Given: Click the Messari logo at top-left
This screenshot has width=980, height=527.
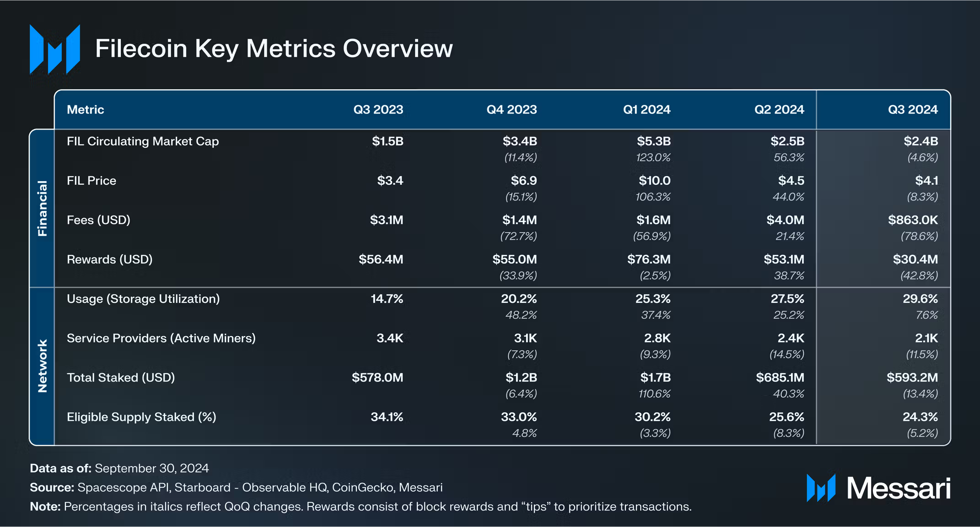Looking at the screenshot, I should coord(55,49).
